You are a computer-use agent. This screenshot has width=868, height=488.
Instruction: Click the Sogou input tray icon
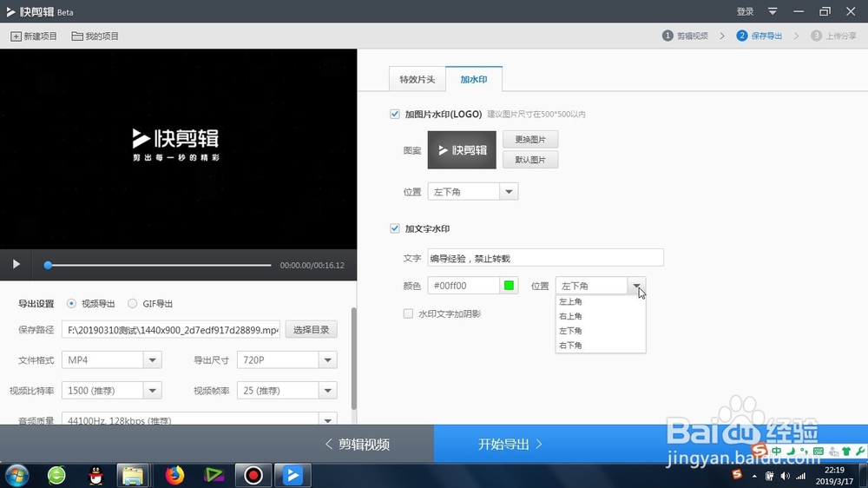tap(737, 475)
